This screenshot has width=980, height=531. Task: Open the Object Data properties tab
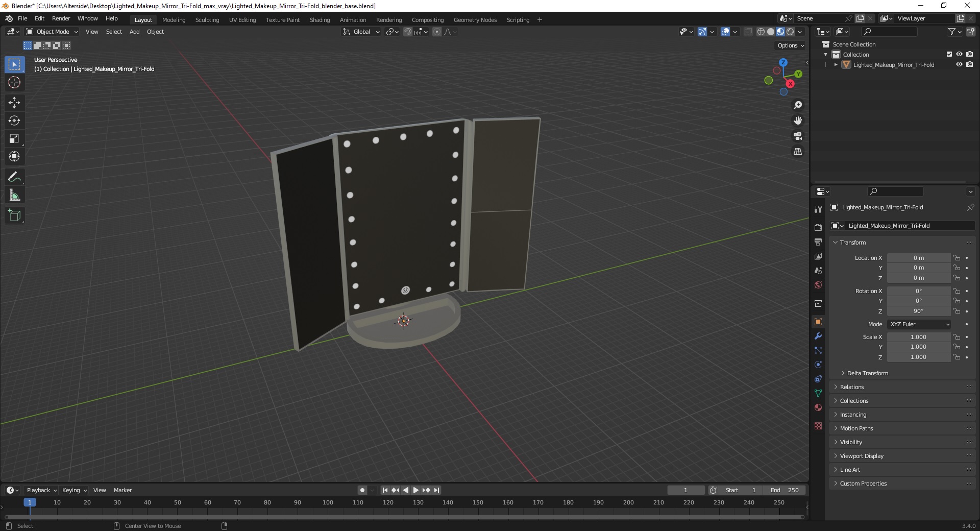point(818,393)
